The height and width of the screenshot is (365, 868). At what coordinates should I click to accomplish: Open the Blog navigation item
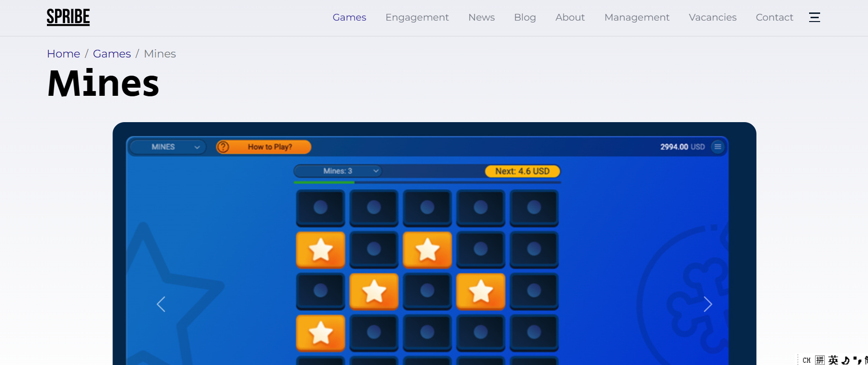click(x=525, y=17)
